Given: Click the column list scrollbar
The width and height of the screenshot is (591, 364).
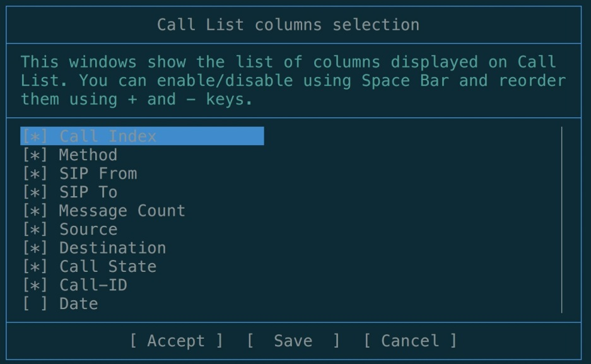Looking at the screenshot, I should point(561,220).
